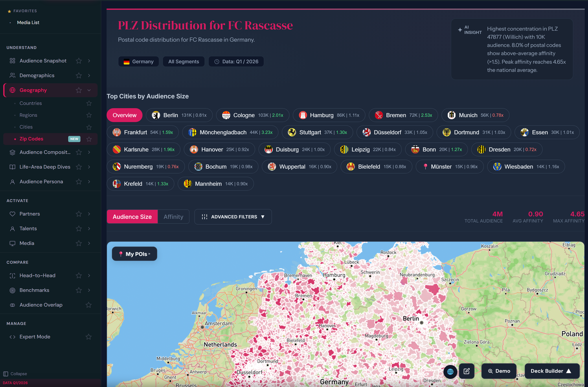Screen dimensions: 588x387
Task: Open Countries under Geography
Action: [31, 103]
